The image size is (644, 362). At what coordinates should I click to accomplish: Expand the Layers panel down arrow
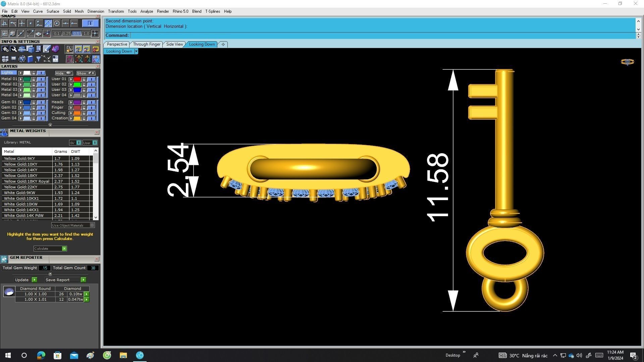point(50,125)
